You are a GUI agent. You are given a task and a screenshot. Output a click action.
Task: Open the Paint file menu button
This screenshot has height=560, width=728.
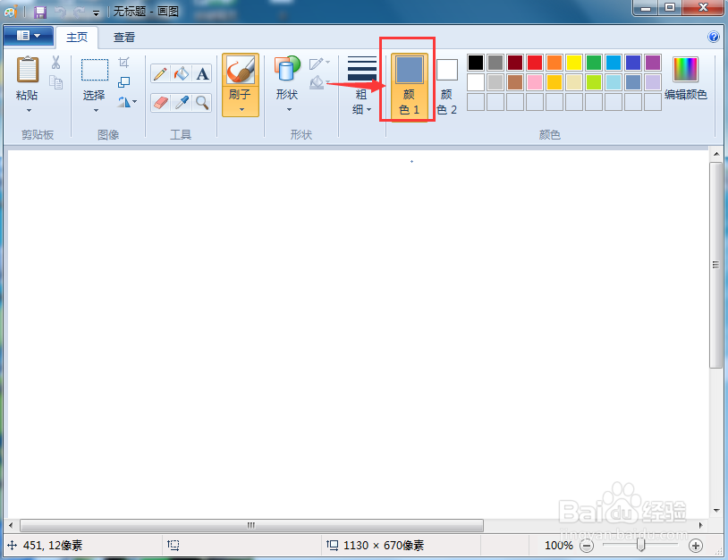28,36
